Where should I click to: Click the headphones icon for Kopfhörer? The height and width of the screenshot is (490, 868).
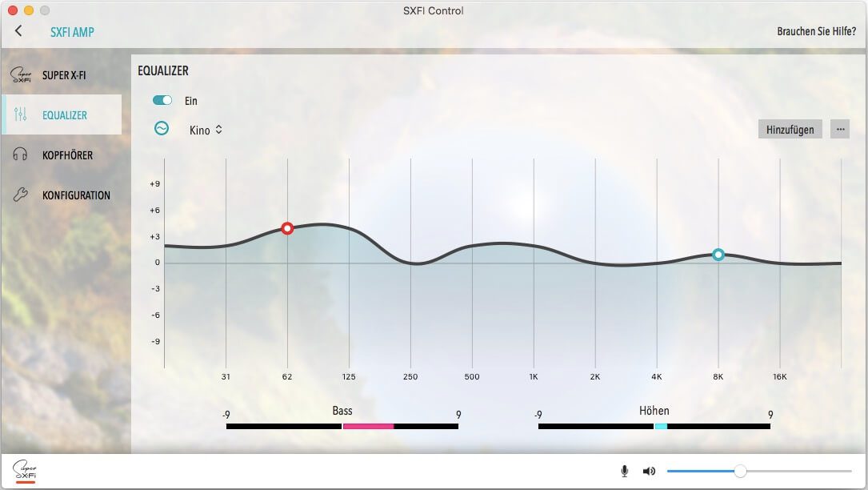click(x=21, y=155)
